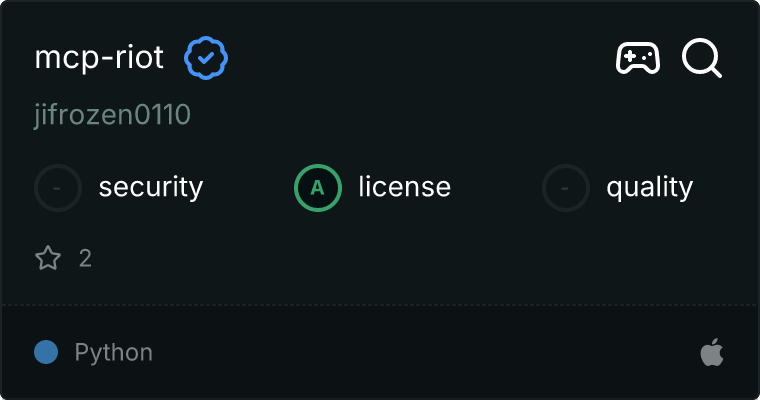
Task: Click the blue Python language color dot
Action: pos(46,352)
